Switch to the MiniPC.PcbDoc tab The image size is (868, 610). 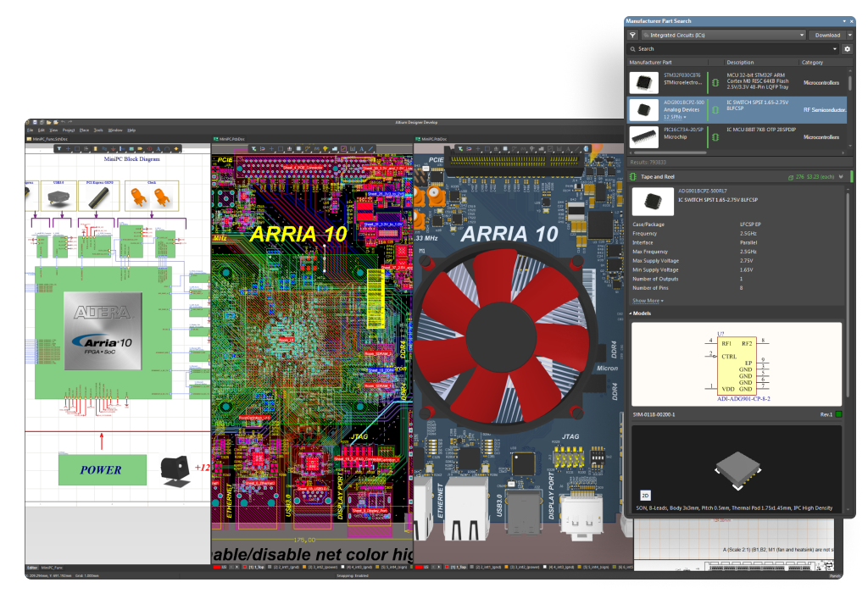[229, 138]
